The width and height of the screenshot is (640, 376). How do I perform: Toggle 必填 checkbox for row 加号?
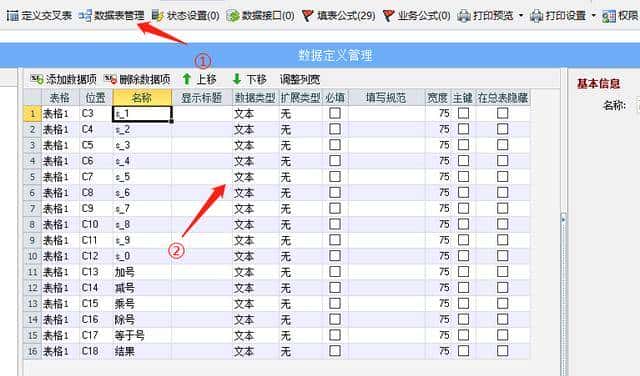coord(335,271)
